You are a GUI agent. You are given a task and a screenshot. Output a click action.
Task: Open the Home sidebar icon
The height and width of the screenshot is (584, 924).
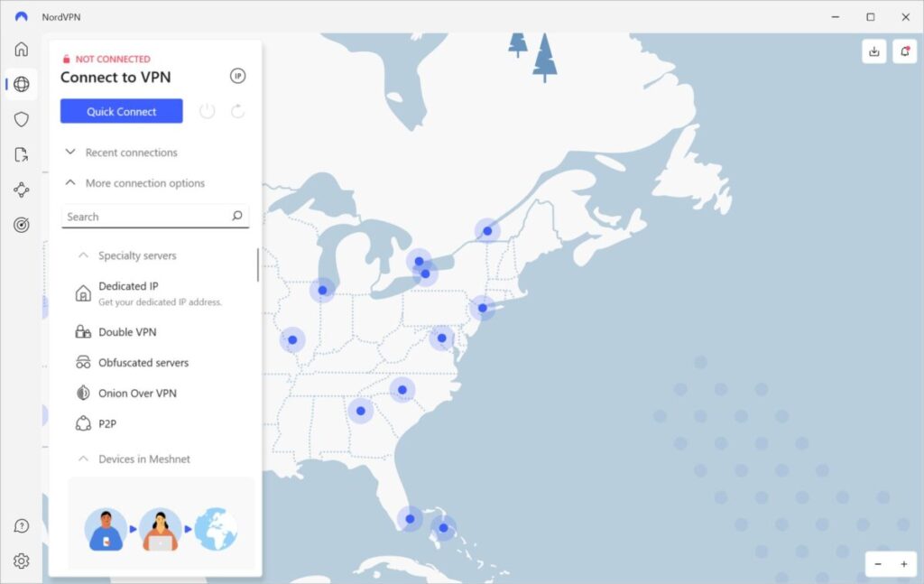point(22,49)
